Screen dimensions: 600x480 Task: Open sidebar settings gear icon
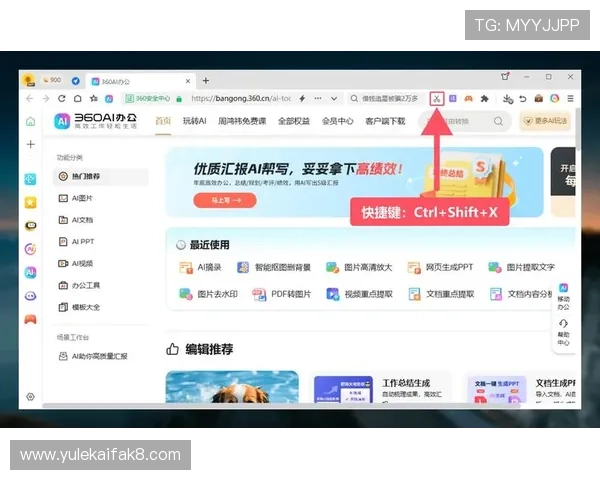point(31,397)
